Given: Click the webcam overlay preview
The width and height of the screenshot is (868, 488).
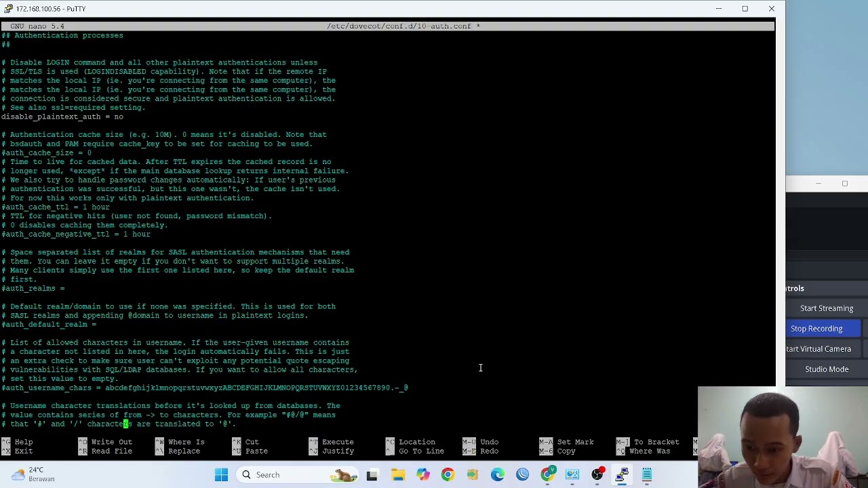Looking at the screenshot, I should click(x=783, y=437).
